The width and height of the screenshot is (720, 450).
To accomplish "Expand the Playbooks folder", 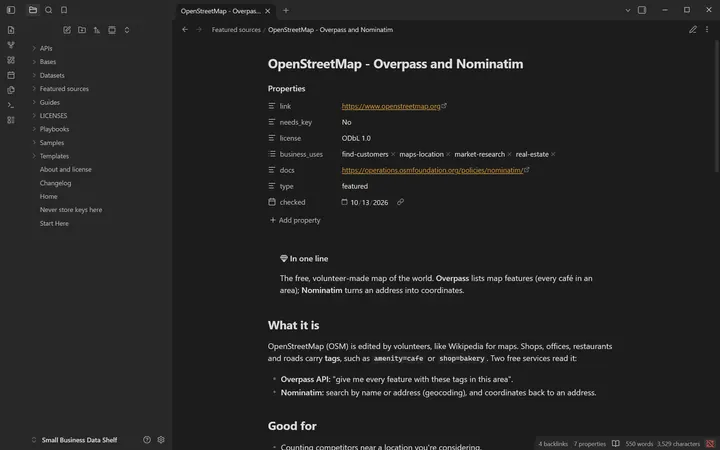I will (54, 129).
